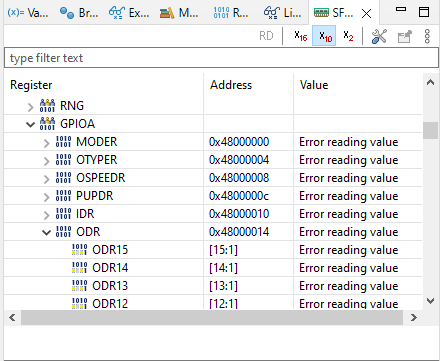Viewport: 440px width, 361px height.
Task: Click the ODR register icon
Action: click(x=63, y=232)
